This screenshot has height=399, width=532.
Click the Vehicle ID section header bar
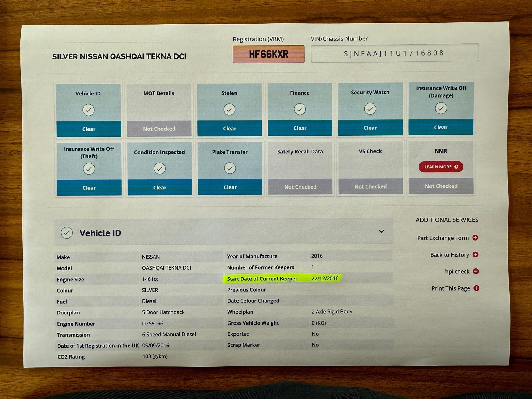[x=224, y=232]
